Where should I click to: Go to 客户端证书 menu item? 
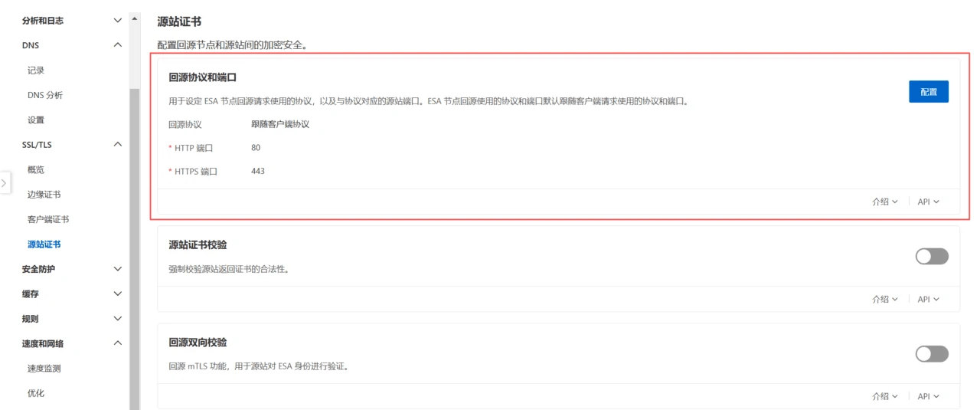coord(48,219)
